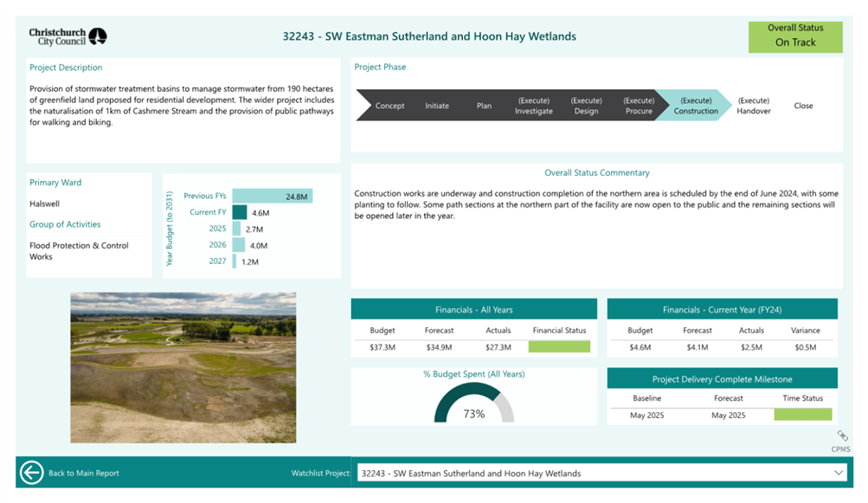Click the Back to Main Report arrow icon

(31, 473)
